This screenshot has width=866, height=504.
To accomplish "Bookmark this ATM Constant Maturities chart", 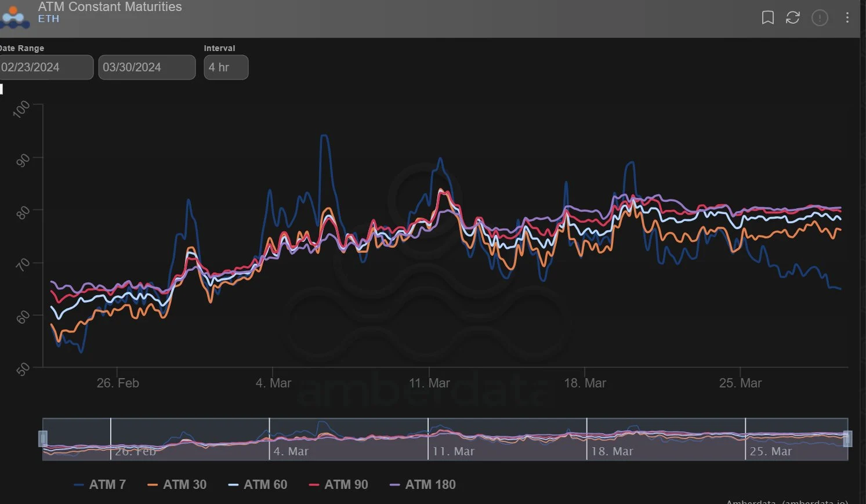I will click(767, 18).
